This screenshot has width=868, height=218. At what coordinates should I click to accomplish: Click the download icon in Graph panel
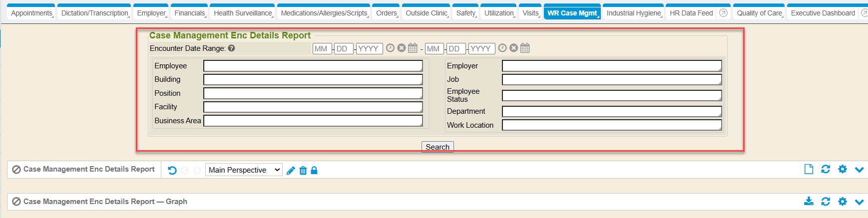click(x=809, y=201)
